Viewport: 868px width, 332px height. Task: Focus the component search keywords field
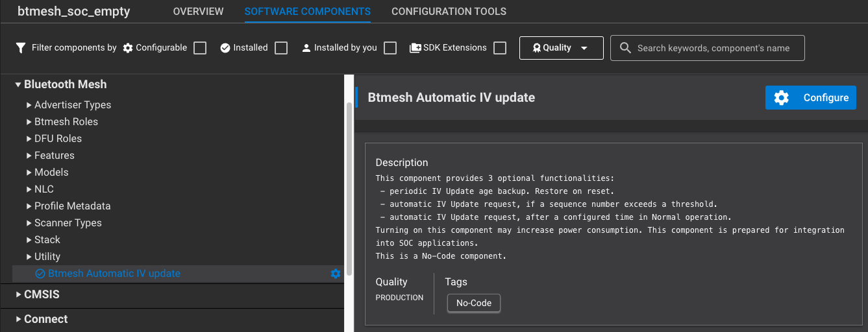click(x=714, y=48)
